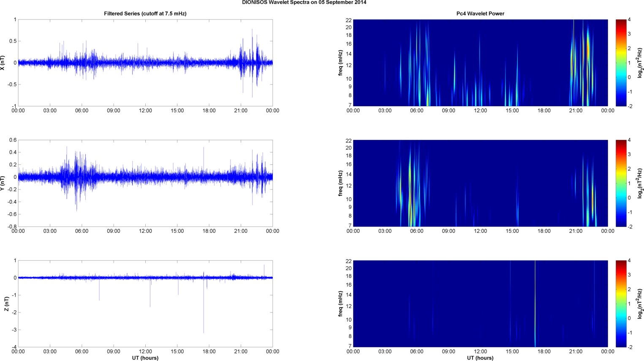The height and width of the screenshot is (361, 644).
Task: Click the Z component filtered time series plot
Action: tap(145, 304)
